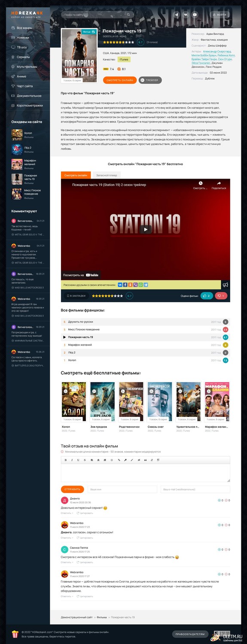The image size is (247, 644).
Task: Click the megaphone report icon beside the player
Action: (x=226, y=285)
